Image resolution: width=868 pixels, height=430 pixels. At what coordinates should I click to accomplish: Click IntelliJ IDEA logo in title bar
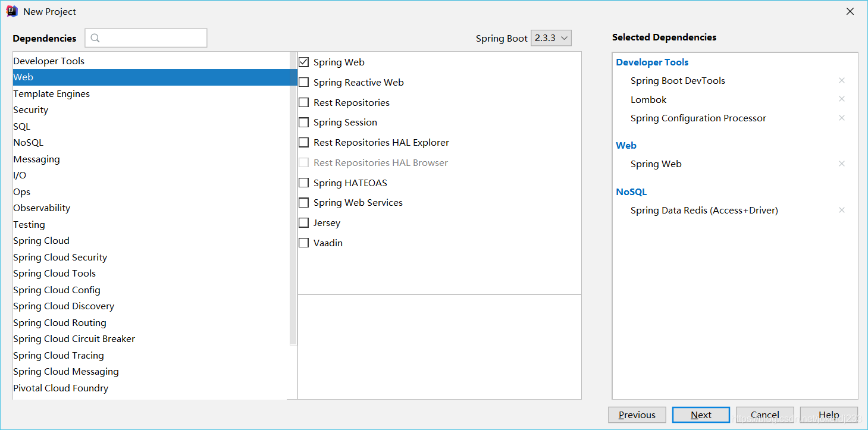point(12,11)
